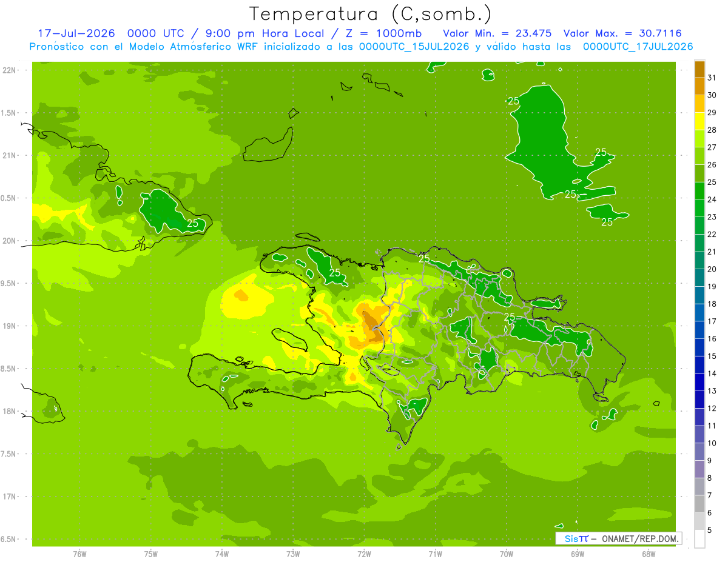The width and height of the screenshot is (728, 562).
Task: Click the '0000UTC_17JUL2026' valid-until timestamp
Action: click(x=638, y=47)
